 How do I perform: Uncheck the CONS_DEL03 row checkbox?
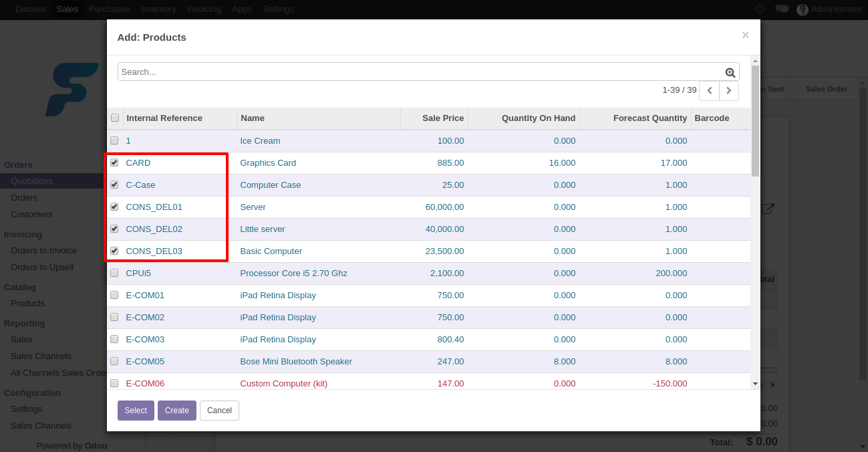pyautogui.click(x=114, y=251)
